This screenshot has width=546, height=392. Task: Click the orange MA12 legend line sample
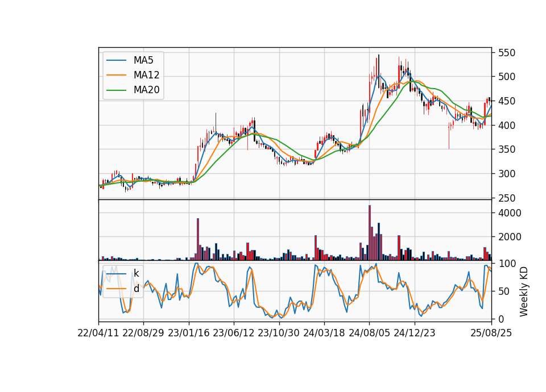tap(116, 75)
